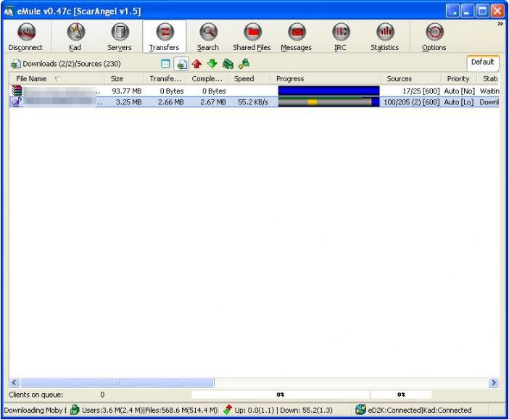Sort by the Size column header
This screenshot has width=509, height=420.
[x=124, y=78]
